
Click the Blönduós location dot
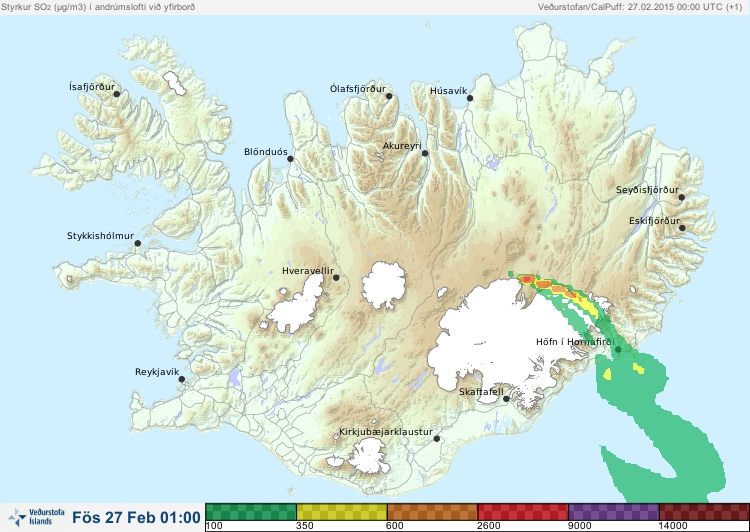290,158
